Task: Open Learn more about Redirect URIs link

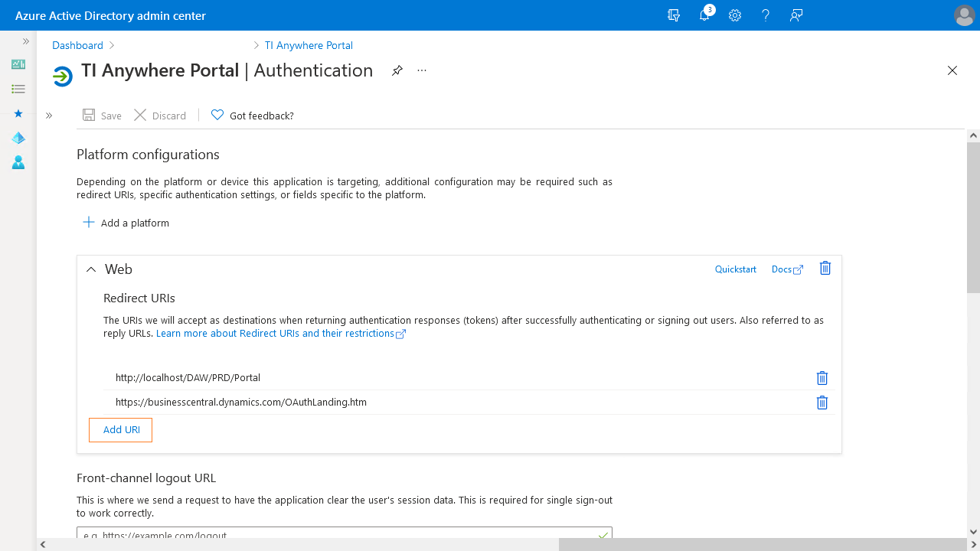Action: click(281, 334)
